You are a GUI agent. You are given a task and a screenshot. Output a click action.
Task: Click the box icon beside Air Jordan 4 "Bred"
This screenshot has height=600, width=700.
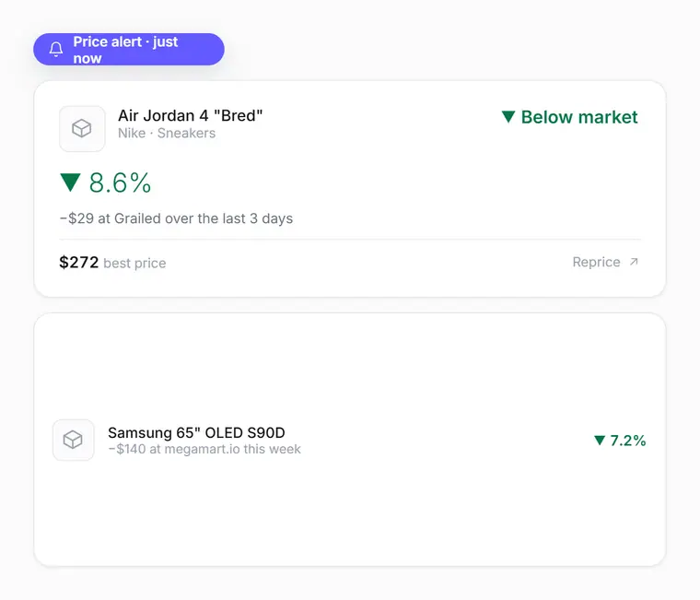click(x=82, y=129)
